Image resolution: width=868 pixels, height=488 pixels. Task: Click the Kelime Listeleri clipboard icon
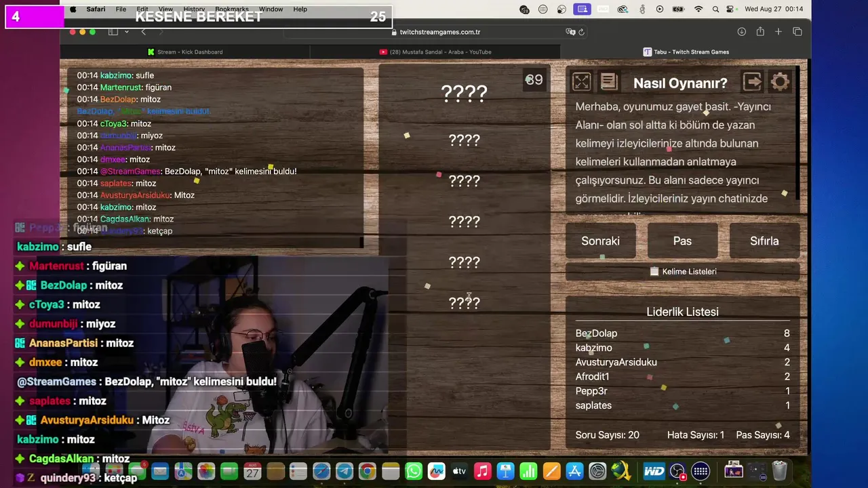(x=654, y=271)
